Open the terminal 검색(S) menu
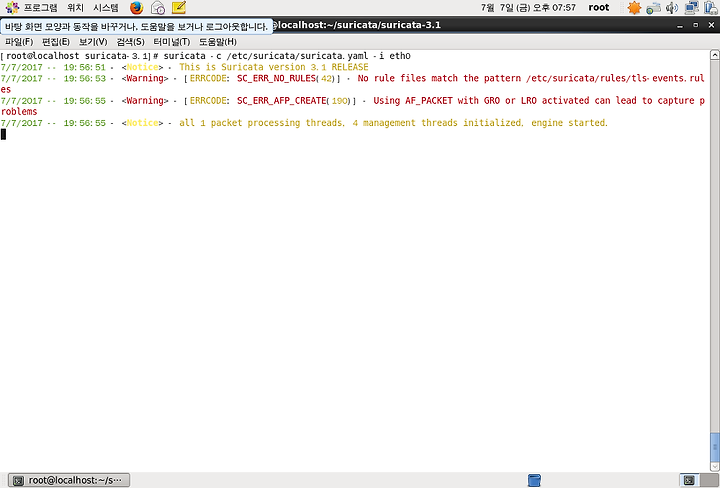 click(x=130, y=42)
